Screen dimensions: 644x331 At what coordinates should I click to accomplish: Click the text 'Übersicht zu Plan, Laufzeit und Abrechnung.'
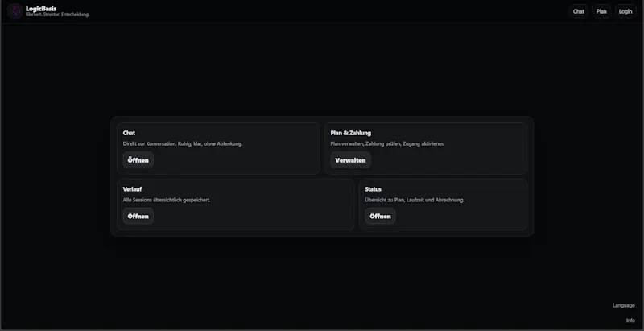(415, 200)
